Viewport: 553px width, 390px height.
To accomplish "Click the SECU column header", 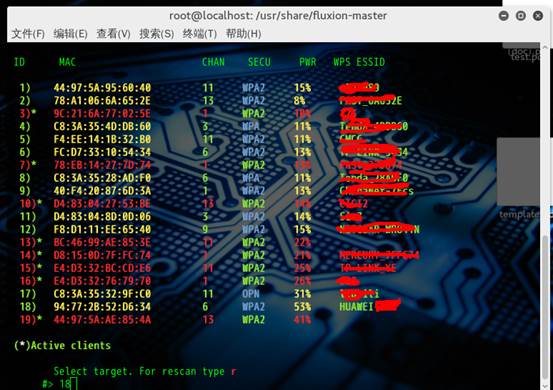I will [259, 62].
